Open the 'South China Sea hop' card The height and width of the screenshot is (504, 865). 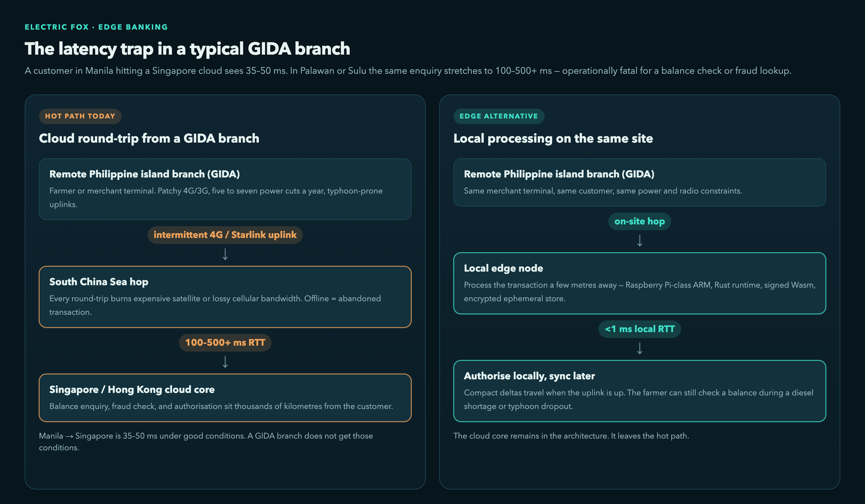click(225, 297)
